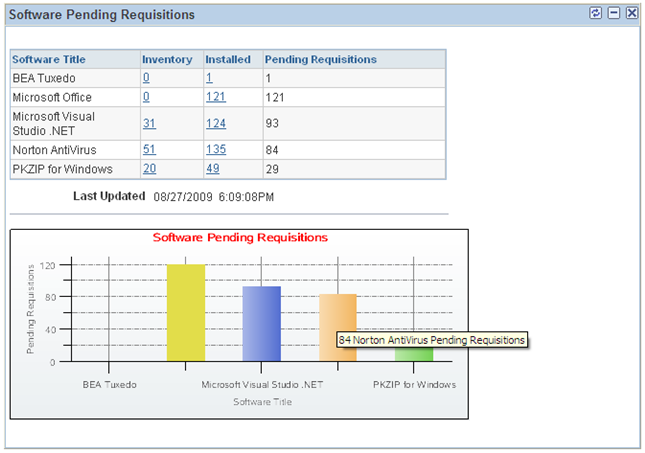Click the yellow Microsoft Office chart bar
The image size is (645, 453).
186,313
